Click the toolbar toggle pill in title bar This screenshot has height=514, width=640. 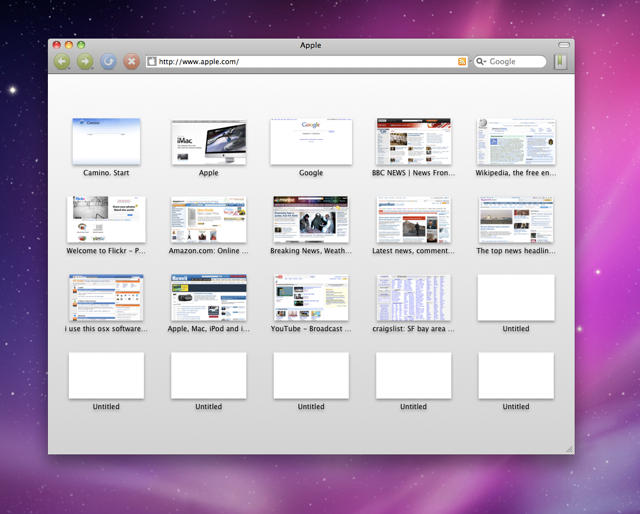coord(563,45)
